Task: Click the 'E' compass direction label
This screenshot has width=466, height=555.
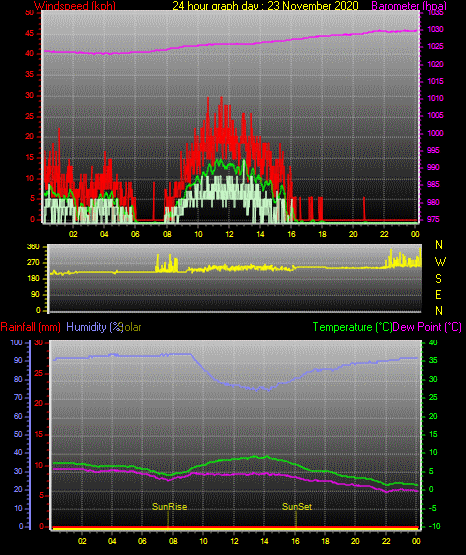Action: [x=438, y=295]
